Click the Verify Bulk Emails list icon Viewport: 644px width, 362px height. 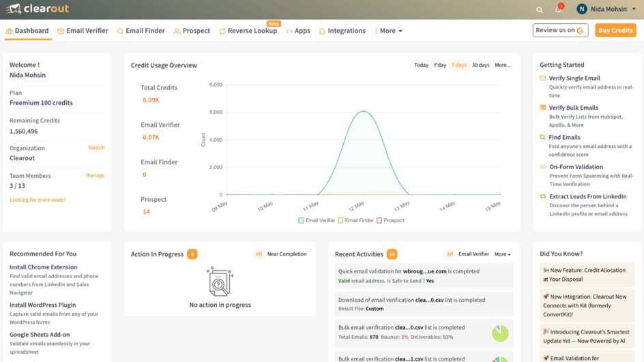tap(542, 108)
